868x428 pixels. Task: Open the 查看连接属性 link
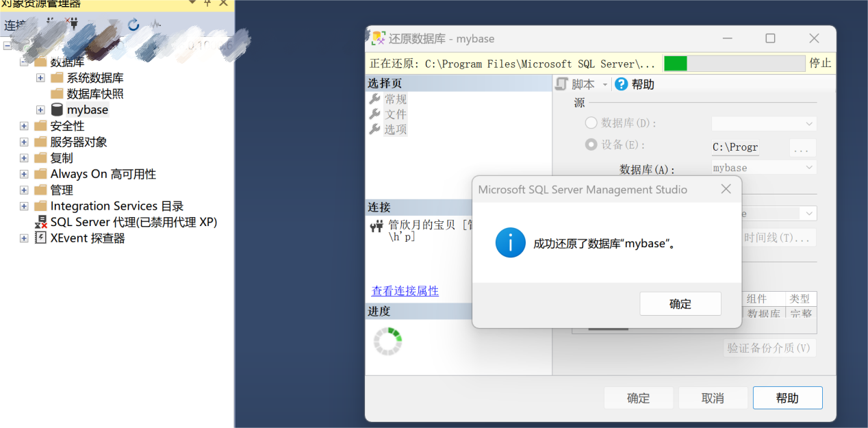pos(405,291)
